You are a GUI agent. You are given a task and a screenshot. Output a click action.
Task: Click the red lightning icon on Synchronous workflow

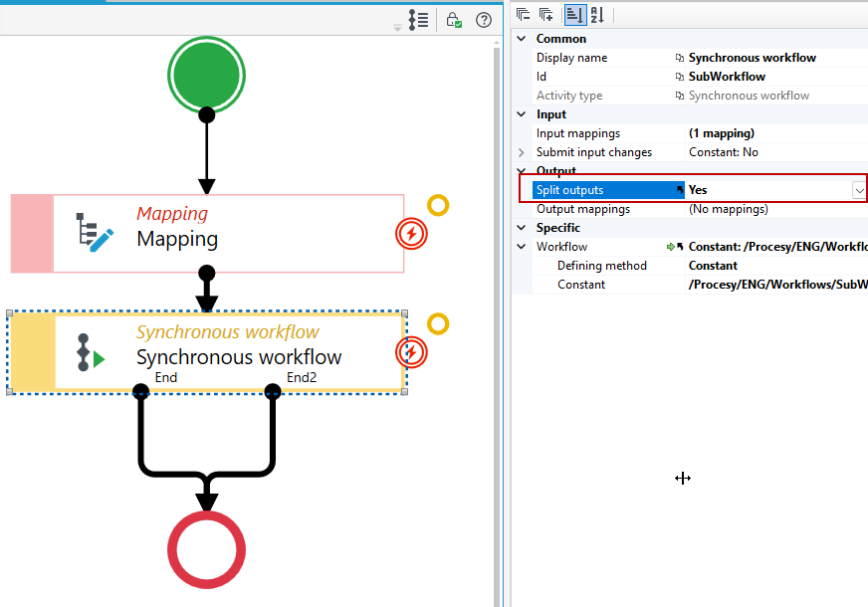tap(411, 352)
